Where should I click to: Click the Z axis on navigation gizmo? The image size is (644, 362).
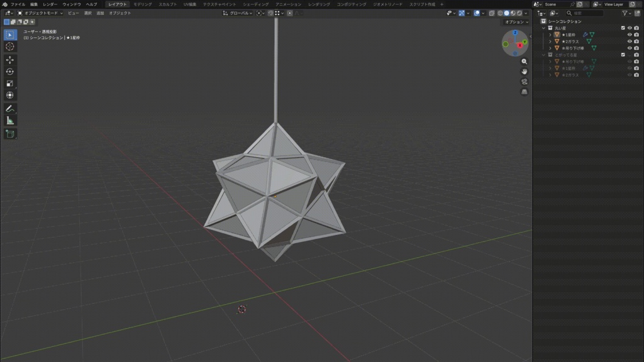click(515, 33)
